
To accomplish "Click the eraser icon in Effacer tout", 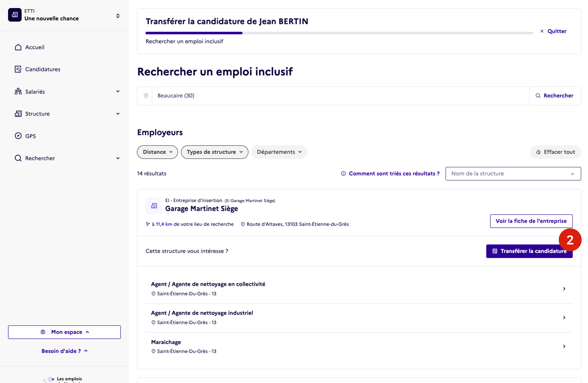I will pyautogui.click(x=538, y=152).
